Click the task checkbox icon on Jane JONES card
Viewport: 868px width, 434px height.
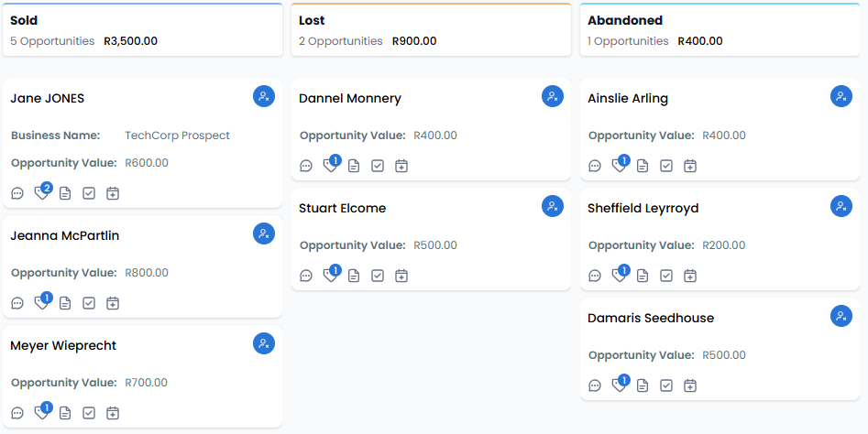(x=89, y=193)
